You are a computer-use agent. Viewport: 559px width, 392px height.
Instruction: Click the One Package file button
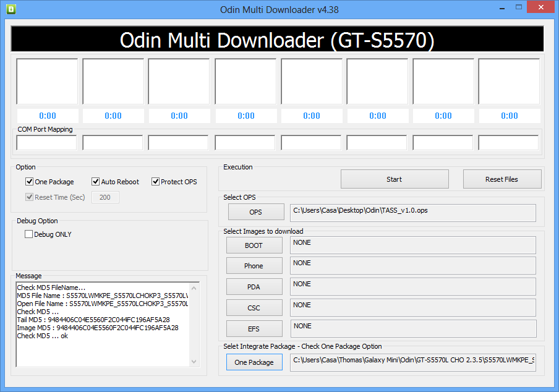point(254,362)
